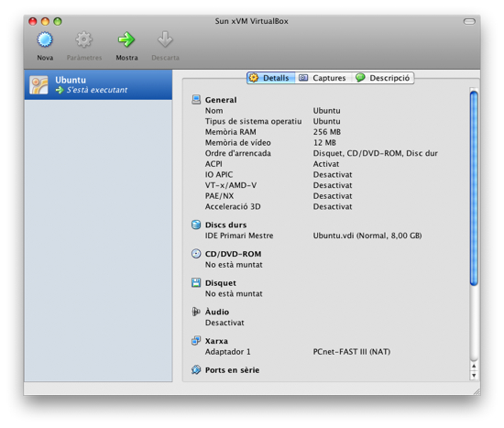Open the Disquet heading link
504x428 pixels.
(221, 283)
